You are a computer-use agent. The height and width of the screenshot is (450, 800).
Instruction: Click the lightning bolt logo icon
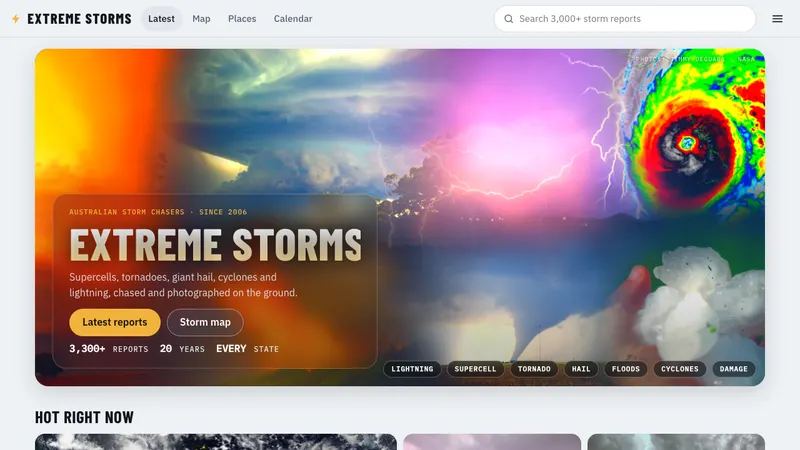[x=16, y=19]
